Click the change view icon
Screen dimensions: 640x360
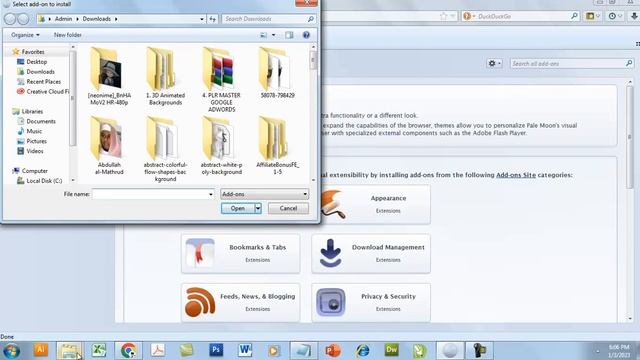pyautogui.click(x=264, y=35)
